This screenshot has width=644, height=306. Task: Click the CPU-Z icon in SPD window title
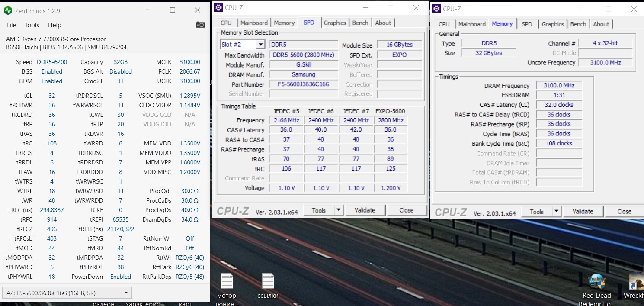pyautogui.click(x=218, y=7)
